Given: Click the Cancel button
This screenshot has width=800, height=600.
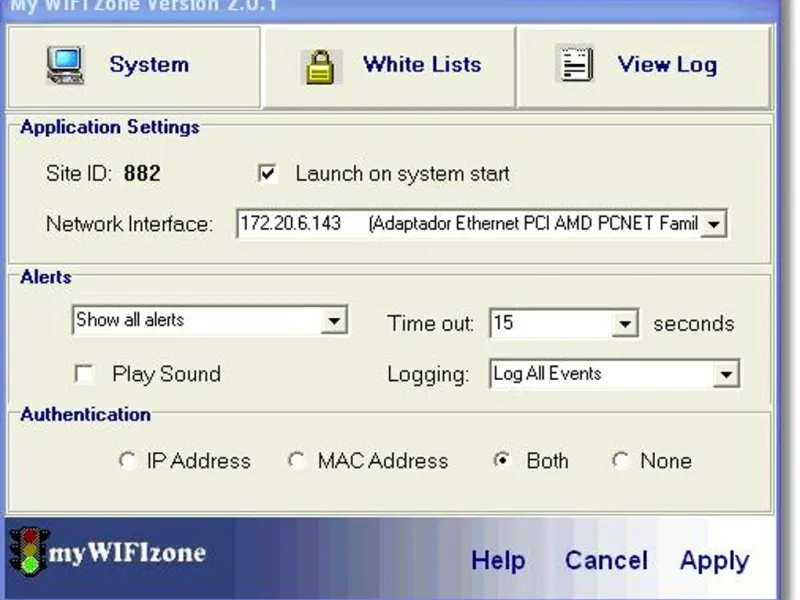Looking at the screenshot, I should pyautogui.click(x=606, y=560).
